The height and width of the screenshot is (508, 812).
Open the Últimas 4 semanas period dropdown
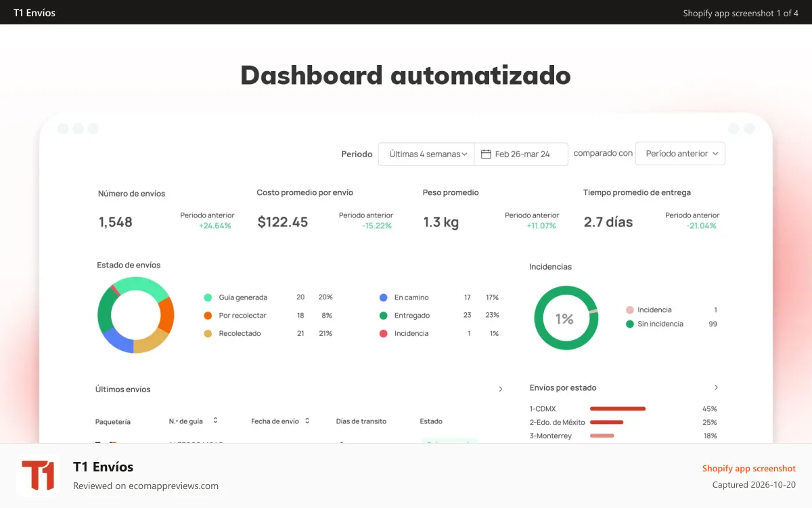click(426, 154)
